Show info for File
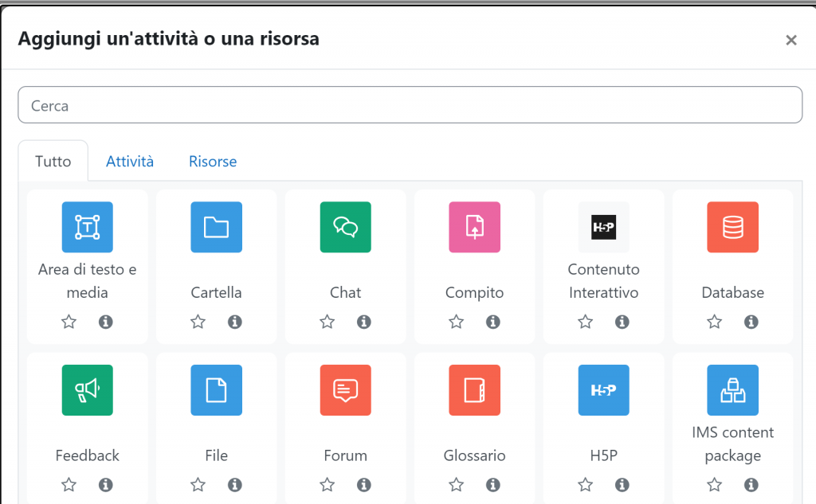Viewport: 816px width, 504px height. [x=235, y=485]
